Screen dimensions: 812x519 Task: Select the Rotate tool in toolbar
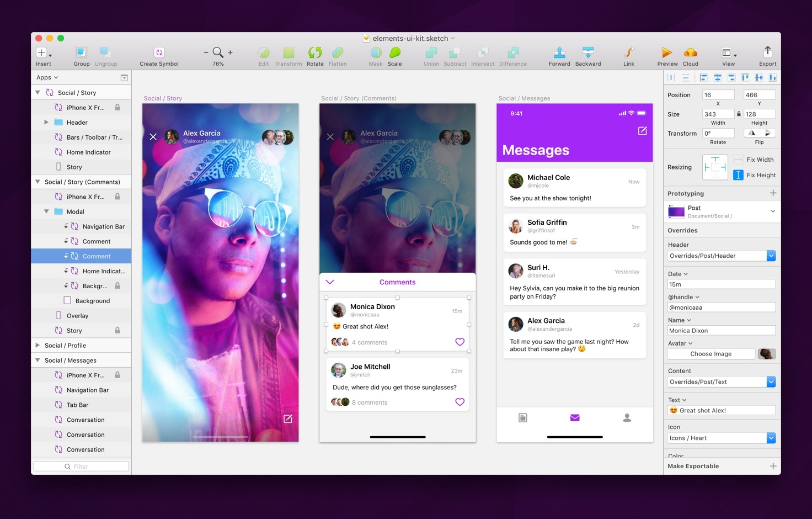pyautogui.click(x=315, y=52)
